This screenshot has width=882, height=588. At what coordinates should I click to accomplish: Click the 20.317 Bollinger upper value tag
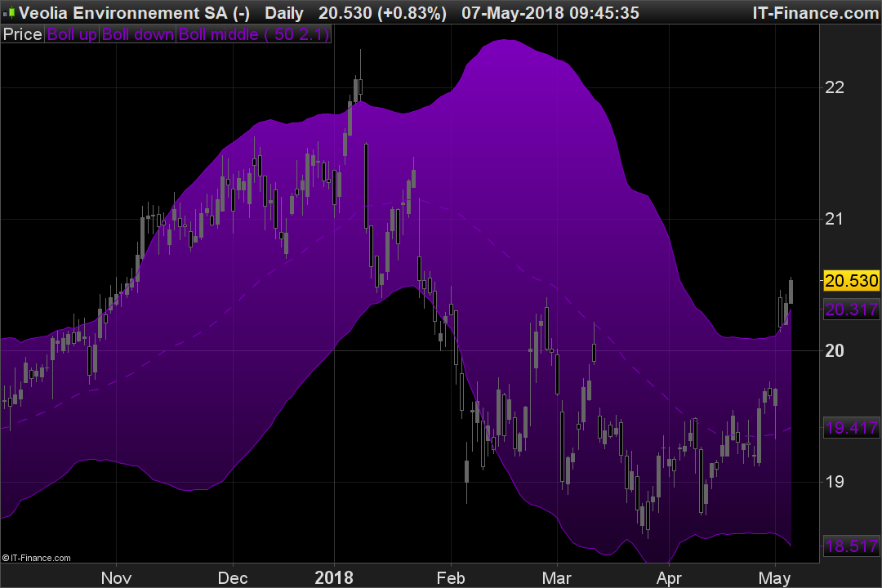(x=852, y=309)
